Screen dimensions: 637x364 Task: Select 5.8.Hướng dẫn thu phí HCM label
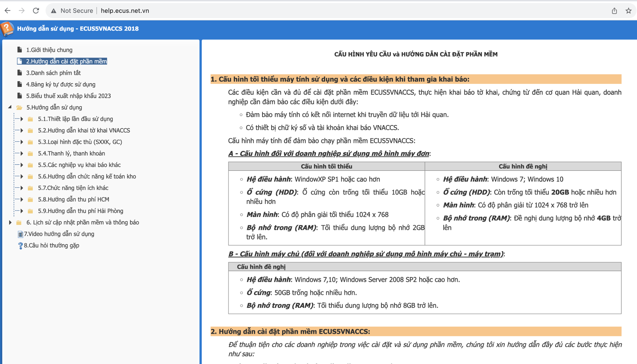click(73, 199)
